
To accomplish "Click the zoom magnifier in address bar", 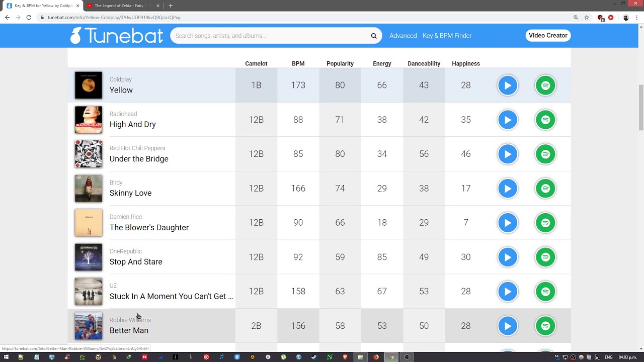I will (576, 17).
